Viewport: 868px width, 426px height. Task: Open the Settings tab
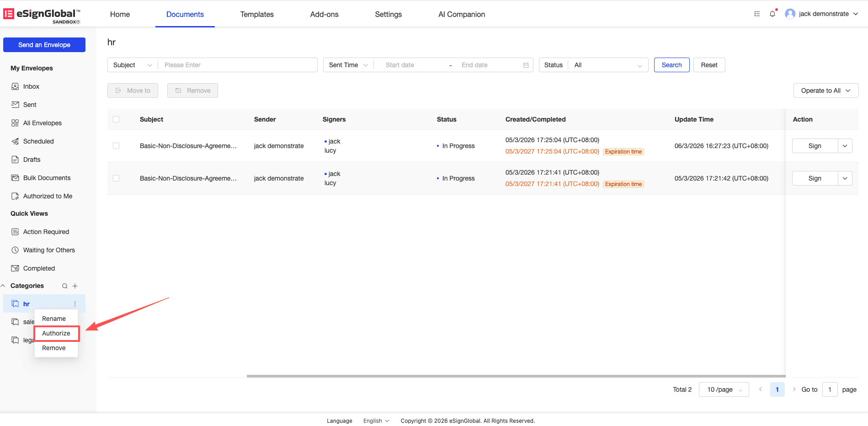click(389, 14)
